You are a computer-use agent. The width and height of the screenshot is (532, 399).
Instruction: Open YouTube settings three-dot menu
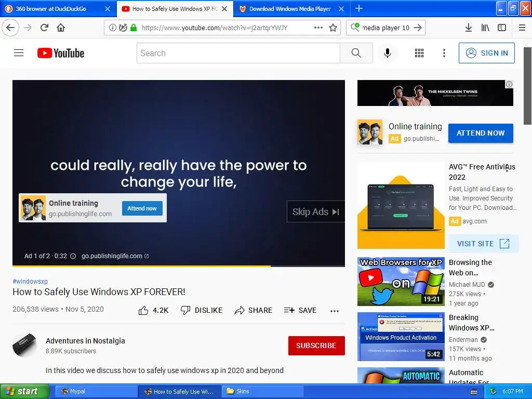(444, 53)
